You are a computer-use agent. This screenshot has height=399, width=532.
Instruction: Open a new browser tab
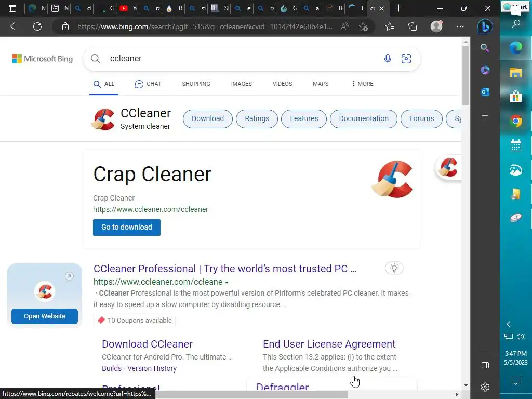(x=398, y=8)
